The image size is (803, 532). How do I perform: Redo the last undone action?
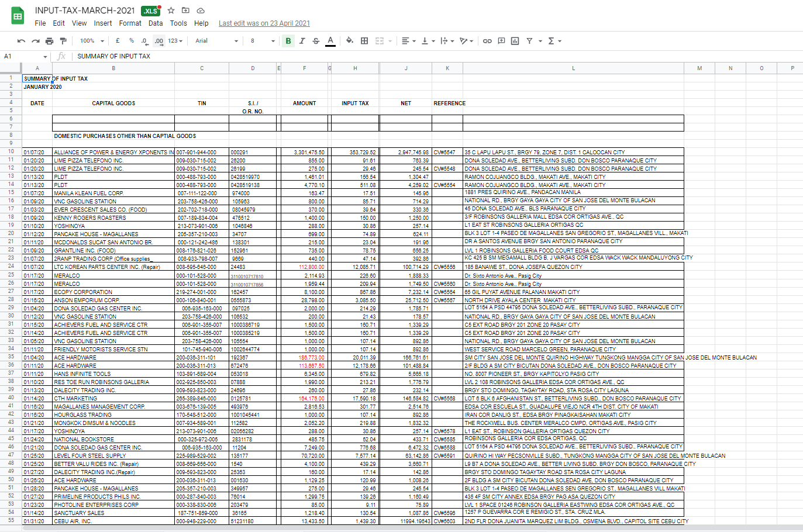[x=36, y=41]
